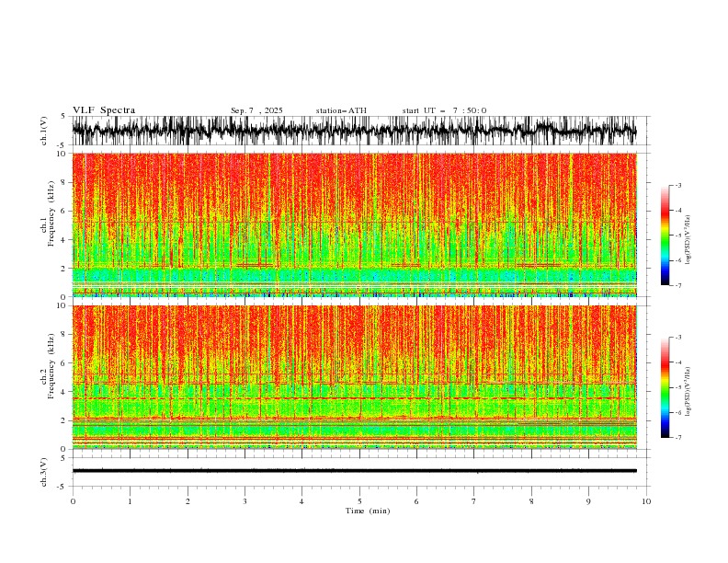728x563 pixels.
Task: Click the time axis tick label '5'
Action: click(359, 501)
